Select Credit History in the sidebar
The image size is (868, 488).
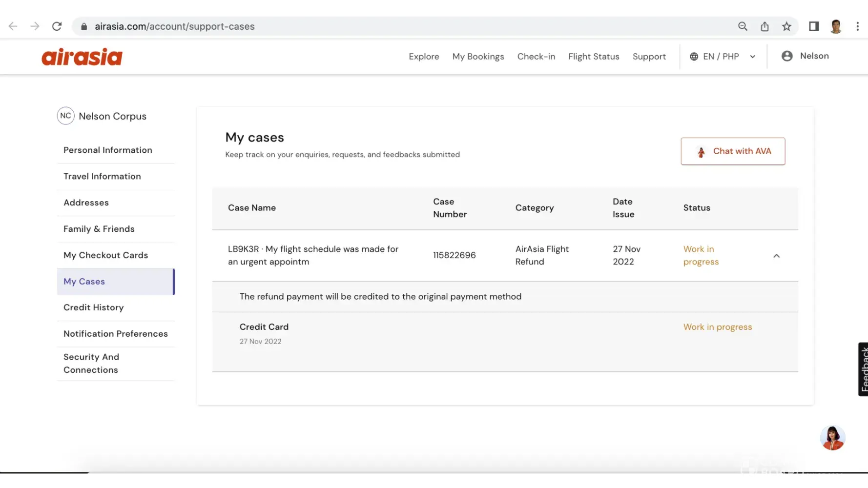click(94, 307)
